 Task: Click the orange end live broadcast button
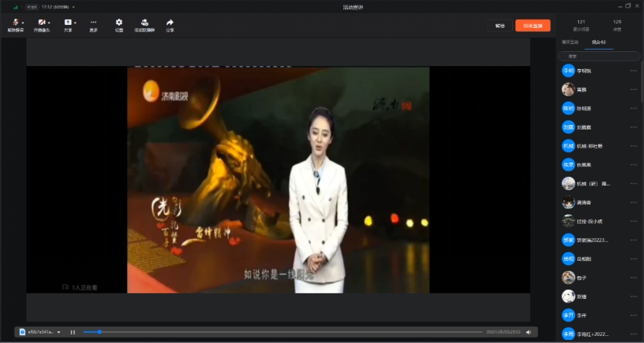pos(532,26)
